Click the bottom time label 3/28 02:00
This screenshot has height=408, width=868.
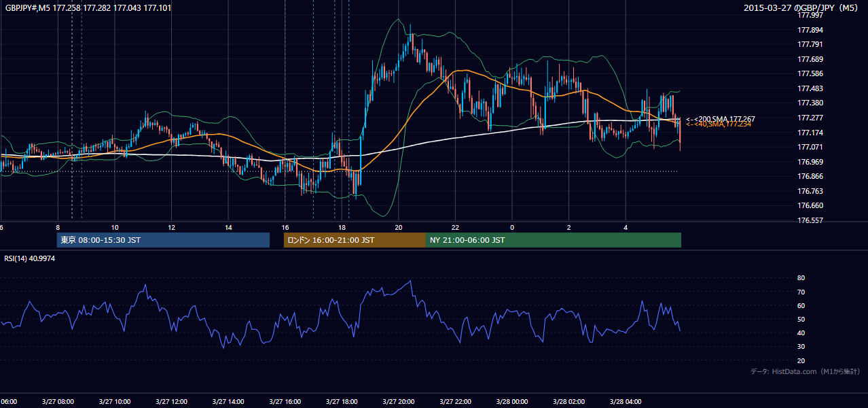pyautogui.click(x=568, y=402)
